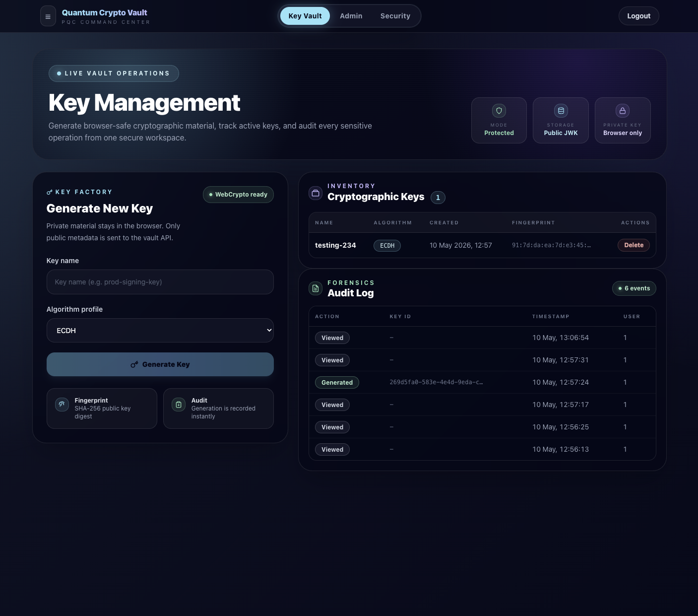
Task: Click the Forensics document icon
Action: pos(316,288)
